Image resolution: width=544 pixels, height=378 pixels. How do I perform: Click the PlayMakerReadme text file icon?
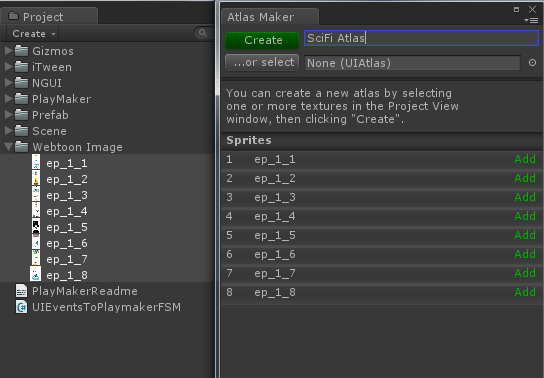pos(22,291)
